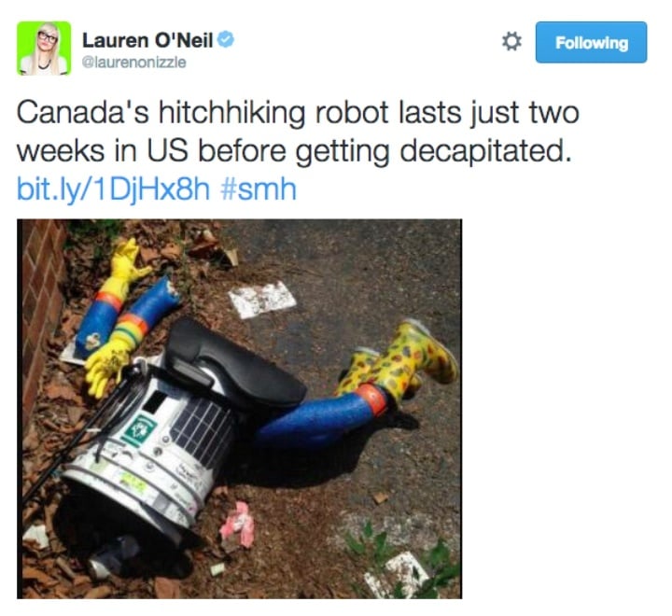Click the green sticker on the robot's torso

137,430
